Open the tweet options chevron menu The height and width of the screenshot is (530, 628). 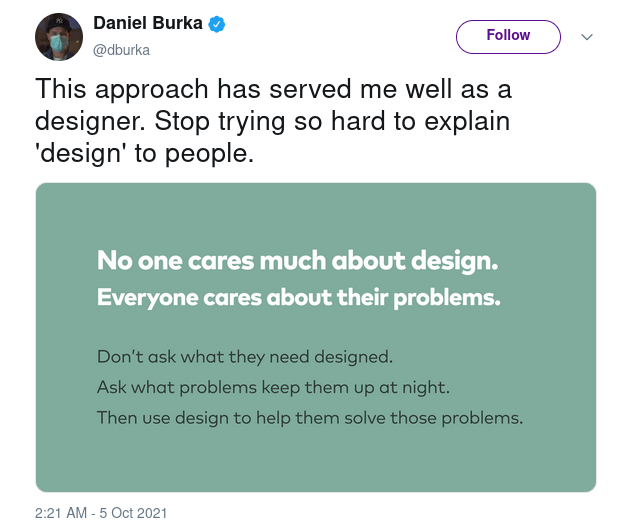coord(587,37)
